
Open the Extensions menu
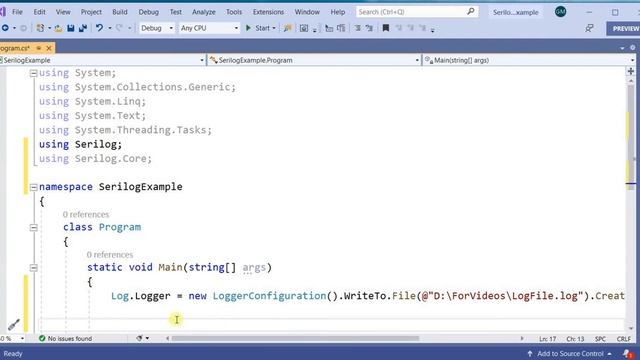pos(268,12)
